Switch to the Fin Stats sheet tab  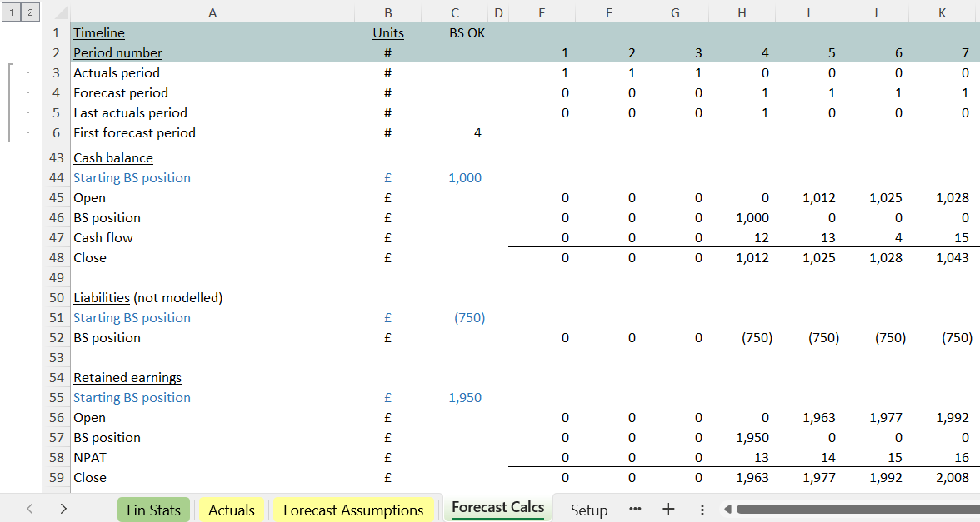153,510
